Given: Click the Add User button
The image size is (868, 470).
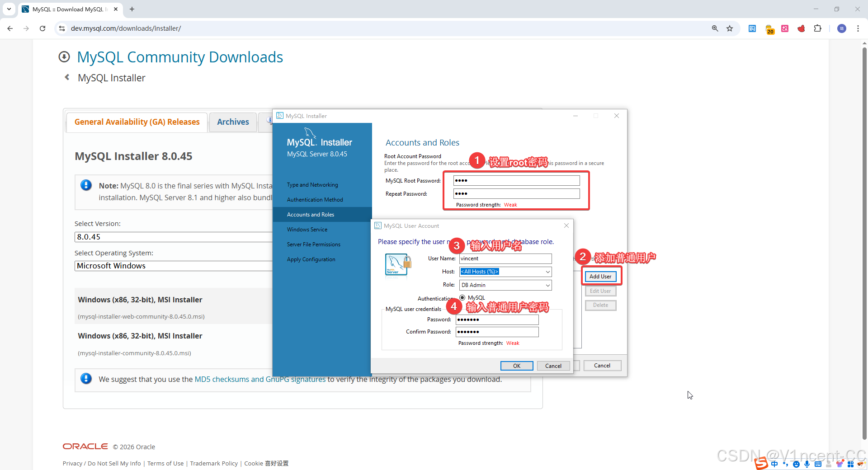Looking at the screenshot, I should pyautogui.click(x=600, y=277).
